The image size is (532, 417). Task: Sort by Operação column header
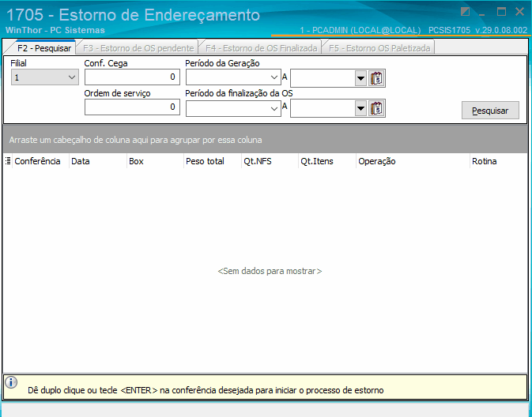click(413, 161)
